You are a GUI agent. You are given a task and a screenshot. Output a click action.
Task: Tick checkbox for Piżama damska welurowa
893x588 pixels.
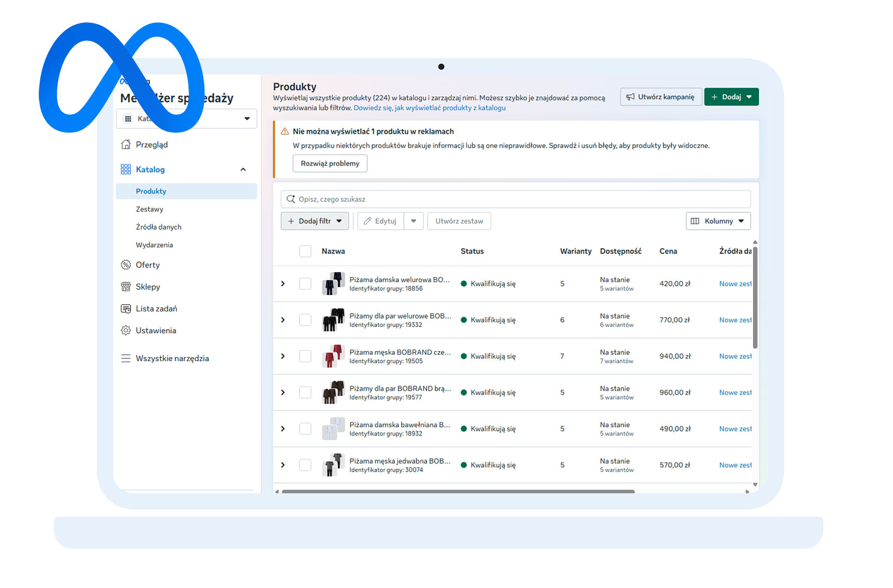(305, 284)
